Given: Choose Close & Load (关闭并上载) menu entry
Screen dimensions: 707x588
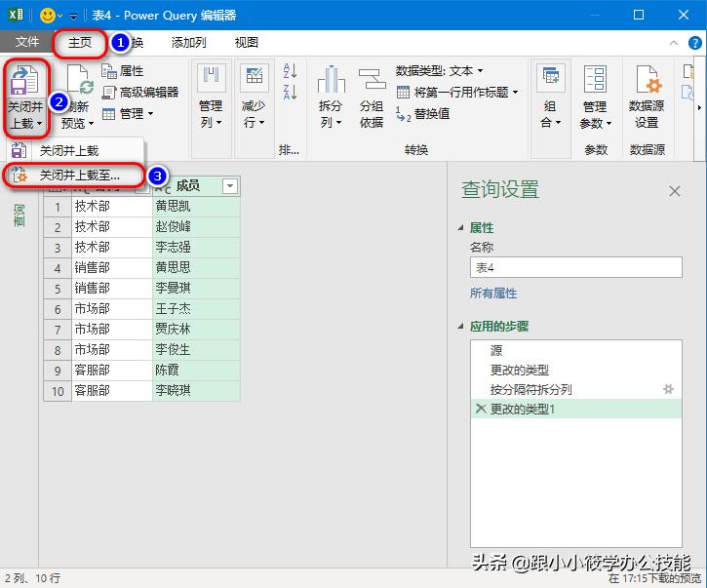Looking at the screenshot, I should tap(73, 150).
